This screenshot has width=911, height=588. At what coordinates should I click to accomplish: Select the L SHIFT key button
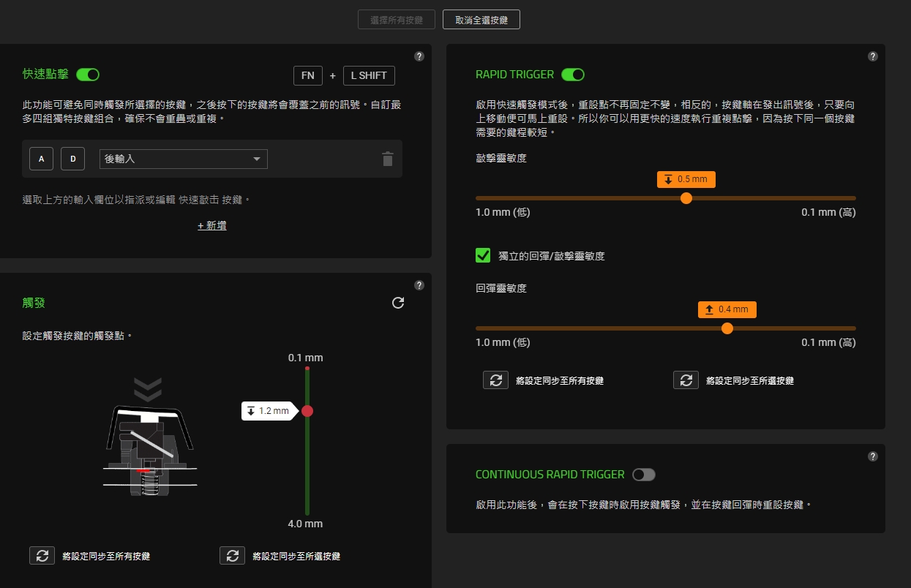[x=369, y=75]
